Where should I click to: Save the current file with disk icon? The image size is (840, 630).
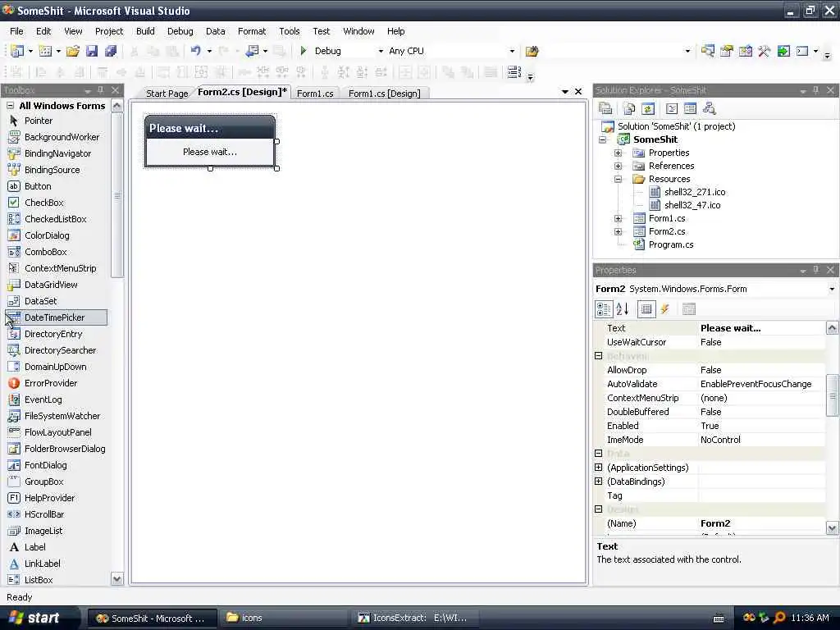92,51
